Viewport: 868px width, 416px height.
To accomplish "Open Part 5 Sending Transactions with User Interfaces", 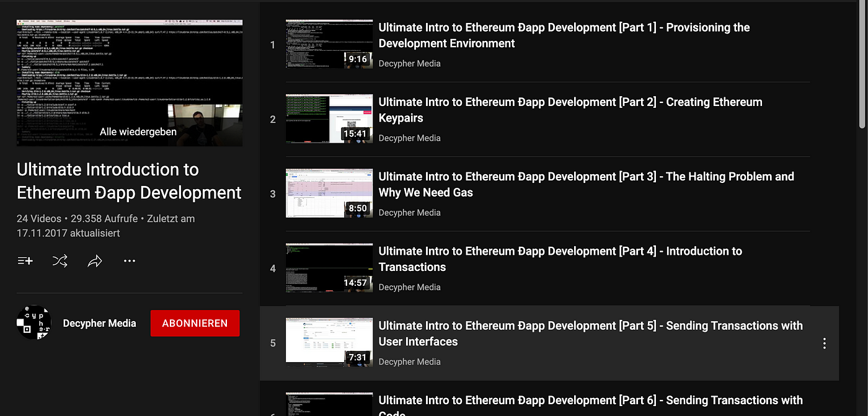I will pyautogui.click(x=590, y=333).
